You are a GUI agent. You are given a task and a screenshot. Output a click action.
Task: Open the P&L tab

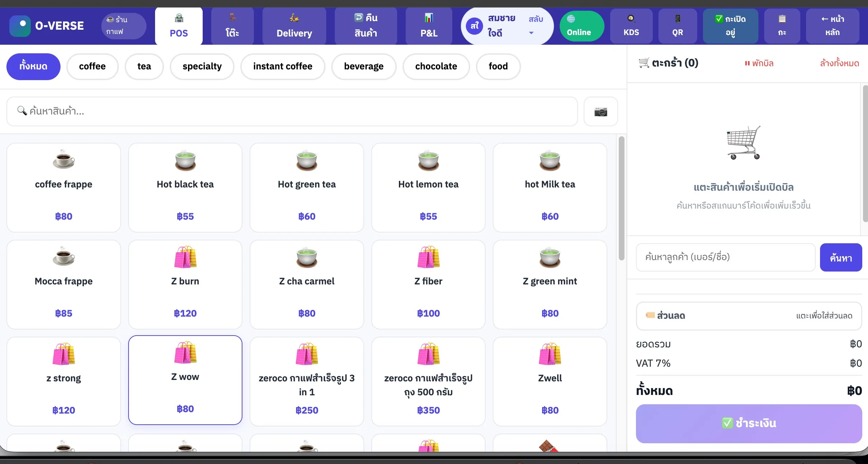(x=429, y=26)
